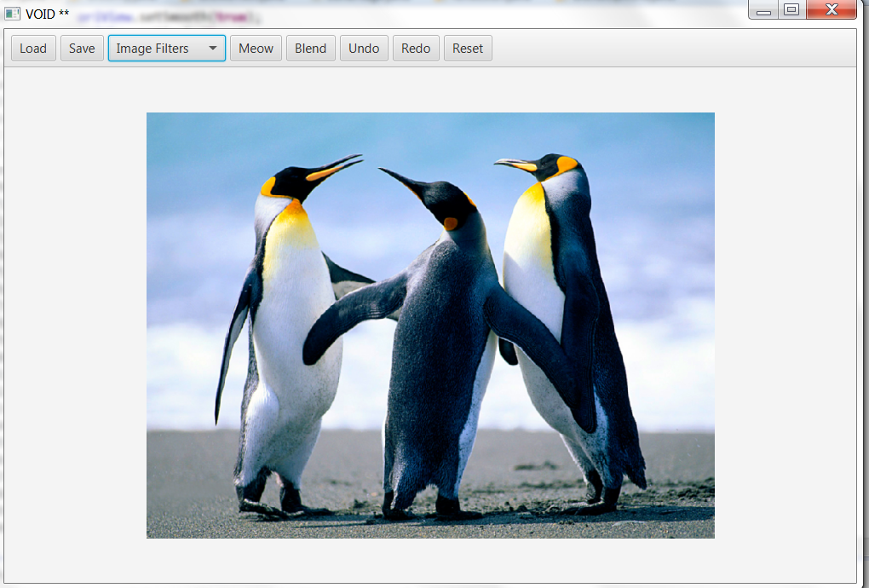Open the Image Filters dropdown

click(167, 49)
